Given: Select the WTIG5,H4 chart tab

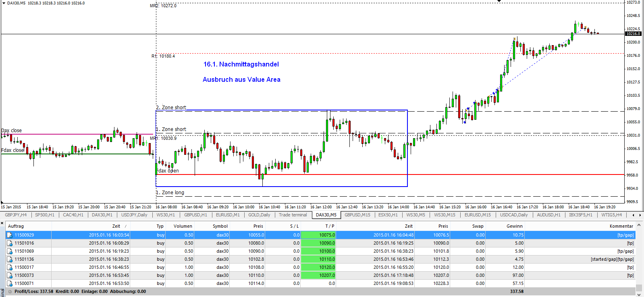Looking at the screenshot, I should coord(612,215).
